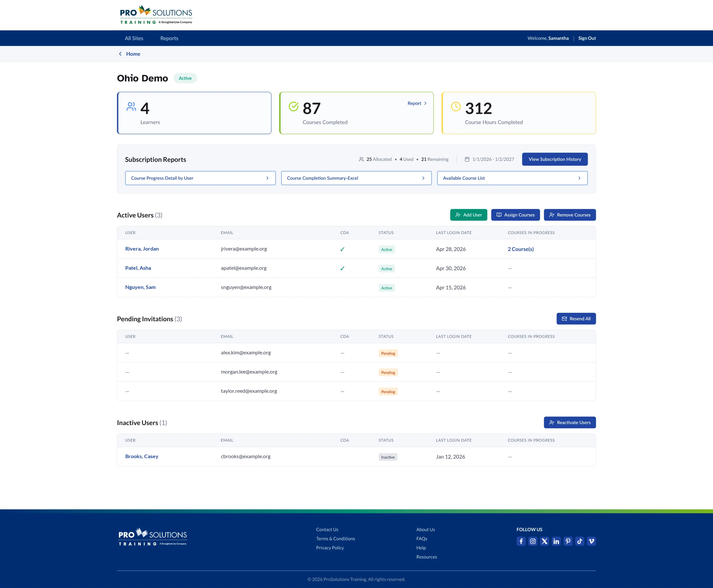Go back to Home via the breadcrumb
The image size is (713, 588).
tap(133, 54)
